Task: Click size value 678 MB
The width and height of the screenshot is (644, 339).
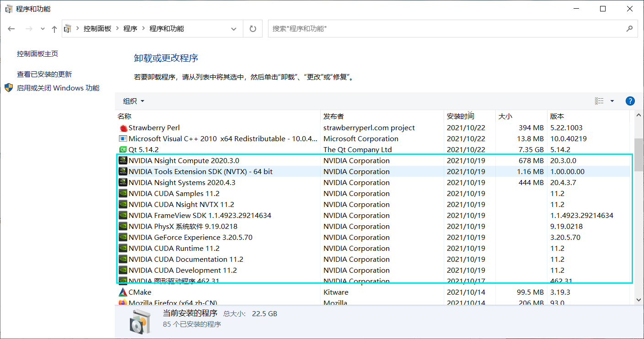Action: point(531,161)
